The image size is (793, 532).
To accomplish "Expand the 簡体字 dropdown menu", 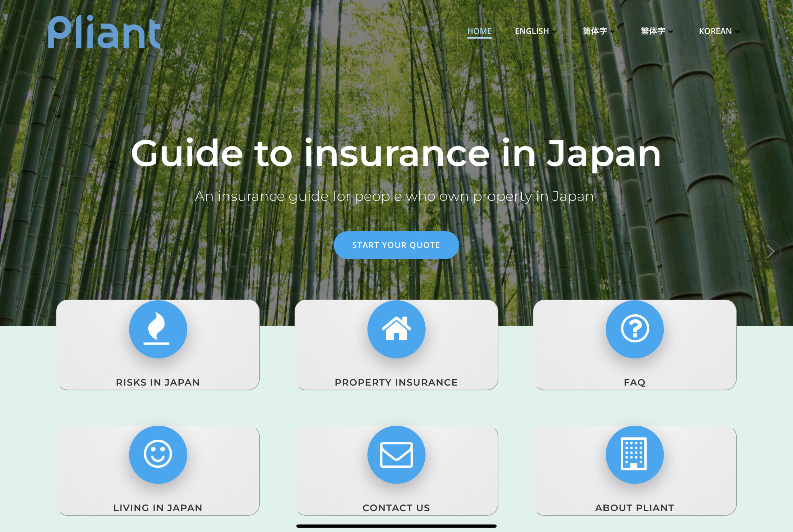I will (x=599, y=31).
